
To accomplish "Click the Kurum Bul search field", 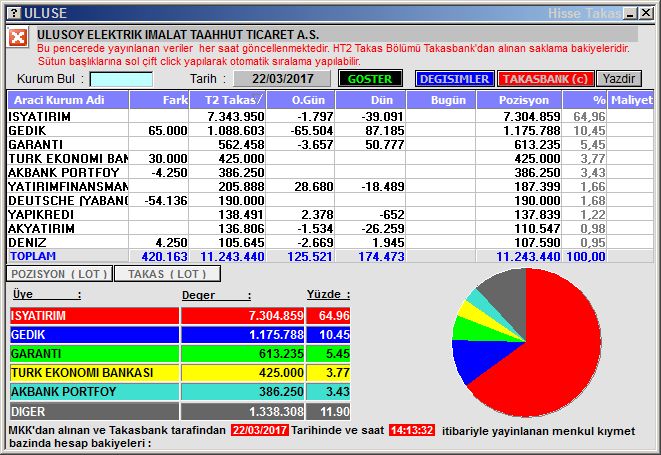I will [x=121, y=79].
